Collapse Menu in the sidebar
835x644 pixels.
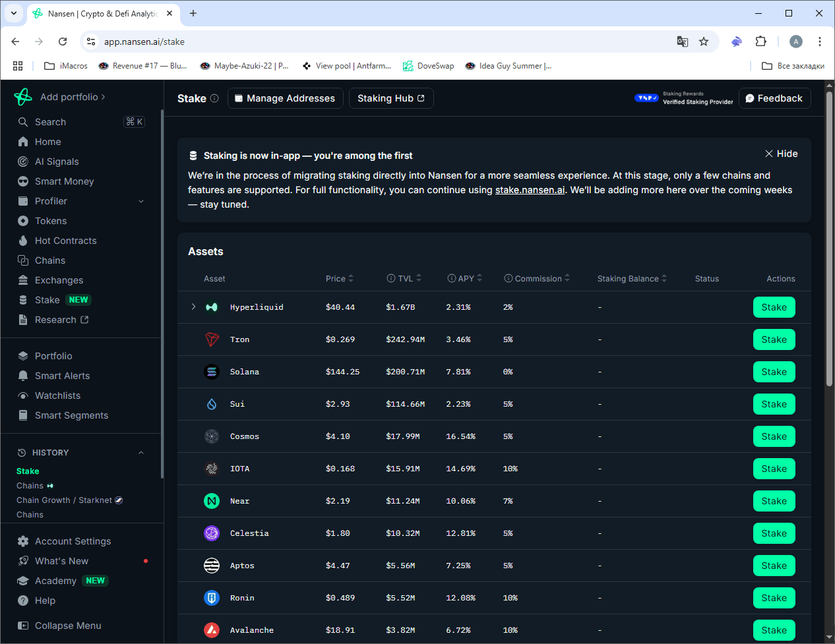click(x=59, y=626)
